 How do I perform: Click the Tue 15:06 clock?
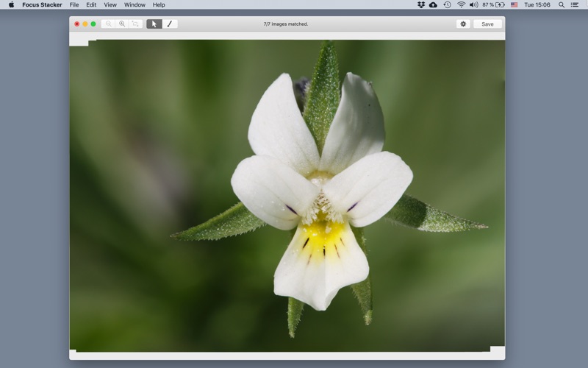tap(537, 4)
